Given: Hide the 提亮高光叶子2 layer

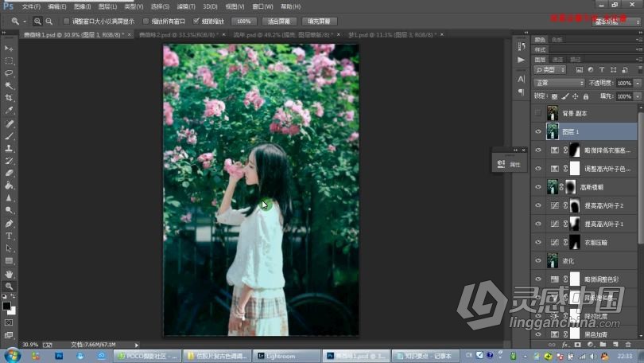Looking at the screenshot, I should click(538, 205).
